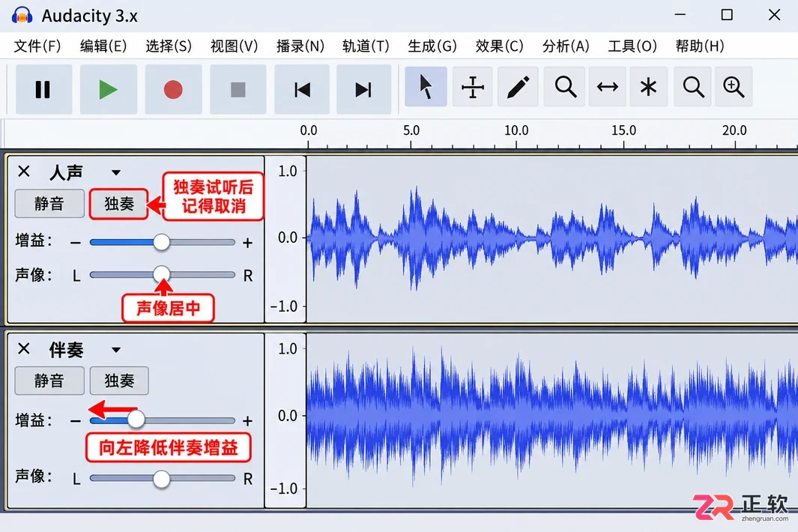Select the Time Shift double-arrow tool
This screenshot has width=798, height=532.
pyautogui.click(x=607, y=87)
